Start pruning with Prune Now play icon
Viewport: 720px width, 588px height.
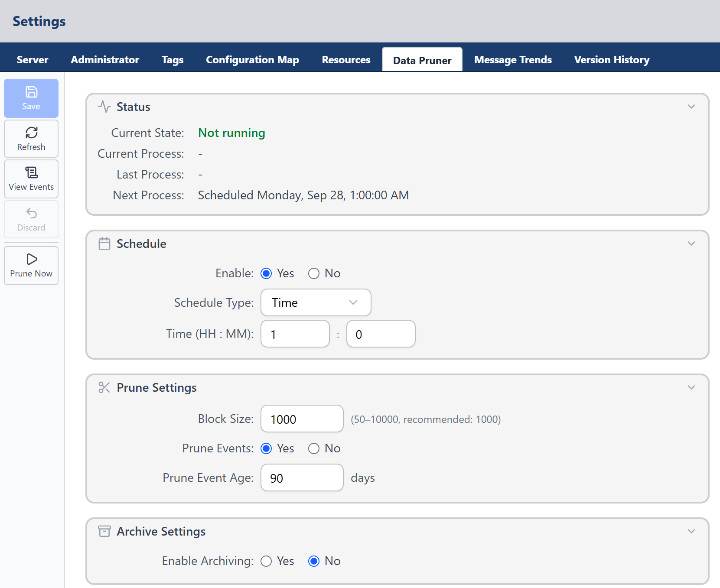pos(32,259)
